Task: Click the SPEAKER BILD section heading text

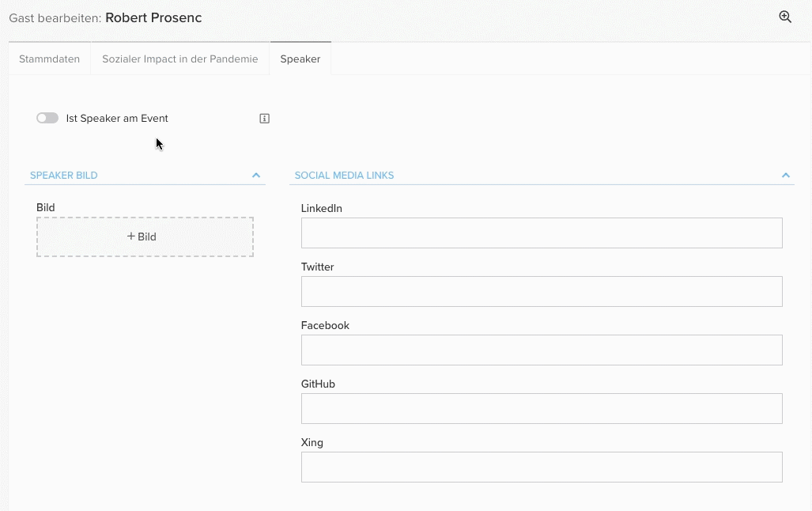Action: tap(64, 176)
